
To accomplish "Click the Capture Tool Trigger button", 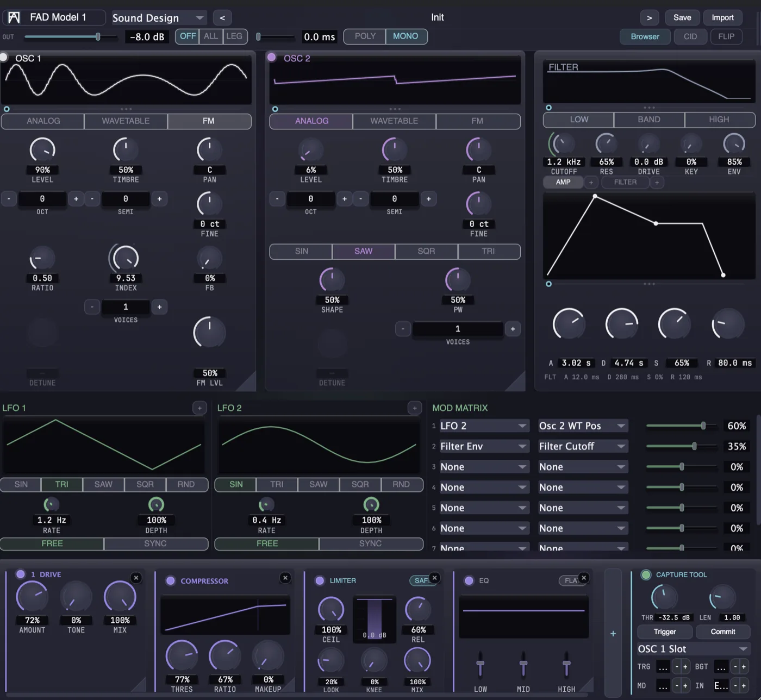I will tap(665, 632).
